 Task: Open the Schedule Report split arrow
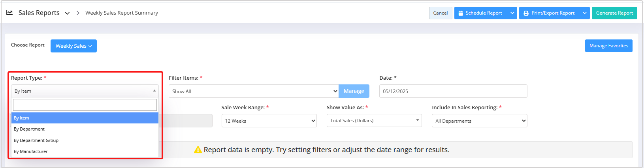512,13
